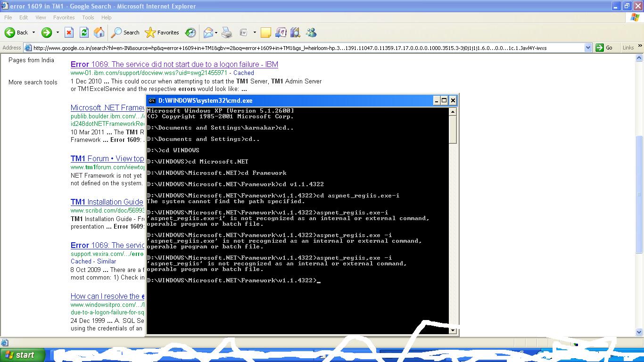Viewport: 644px width, 362px height.
Task: Click browser page scrollbar up arrow
Action: (x=640, y=58)
